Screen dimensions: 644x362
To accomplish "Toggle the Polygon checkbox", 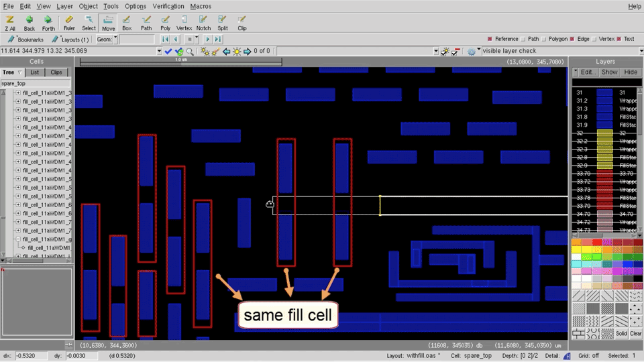I will click(x=544, y=39).
